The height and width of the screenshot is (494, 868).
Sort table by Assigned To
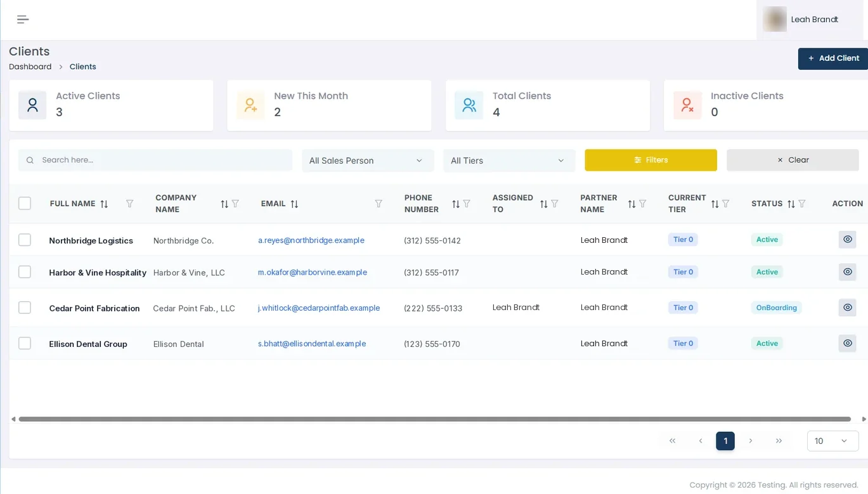tap(544, 204)
